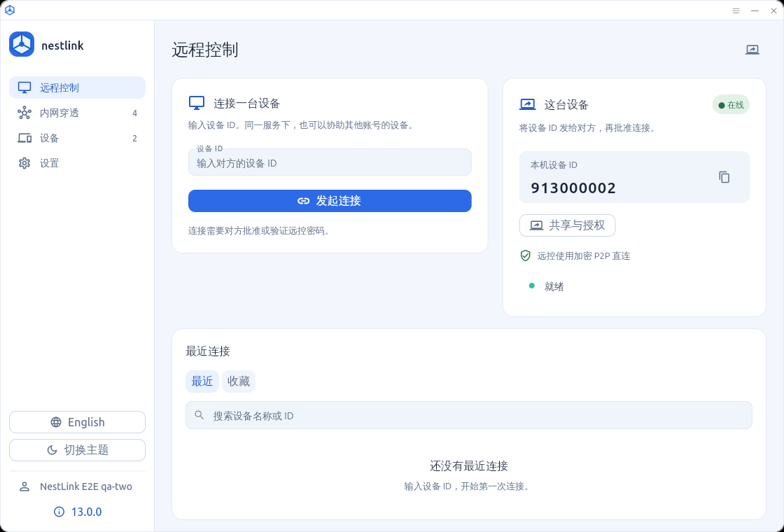Select the 最近 tab
This screenshot has width=784, height=532.
[202, 381]
